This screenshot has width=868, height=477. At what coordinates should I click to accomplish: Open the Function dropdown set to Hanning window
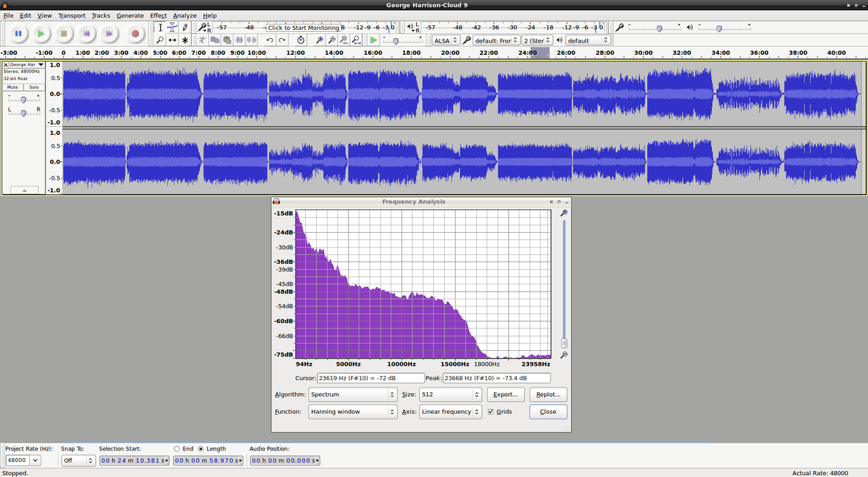point(353,412)
